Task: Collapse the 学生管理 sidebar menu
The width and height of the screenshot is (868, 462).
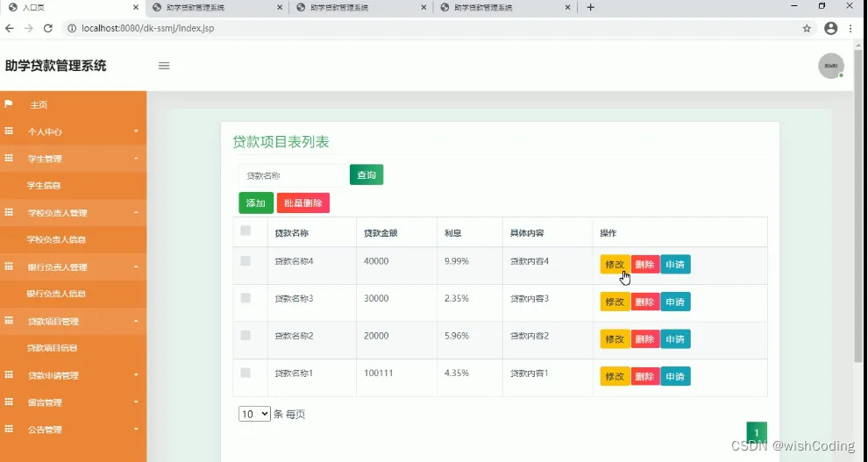Action: tap(73, 159)
